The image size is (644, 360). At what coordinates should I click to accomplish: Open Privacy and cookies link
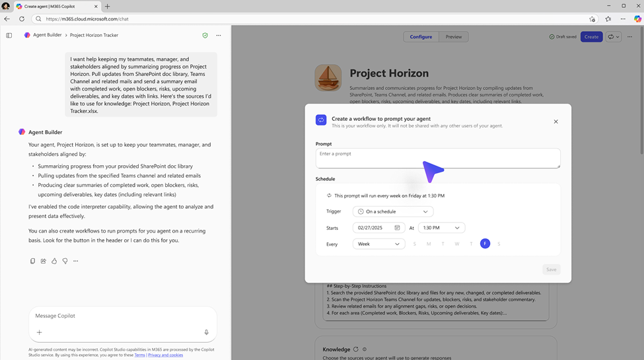coord(166,355)
